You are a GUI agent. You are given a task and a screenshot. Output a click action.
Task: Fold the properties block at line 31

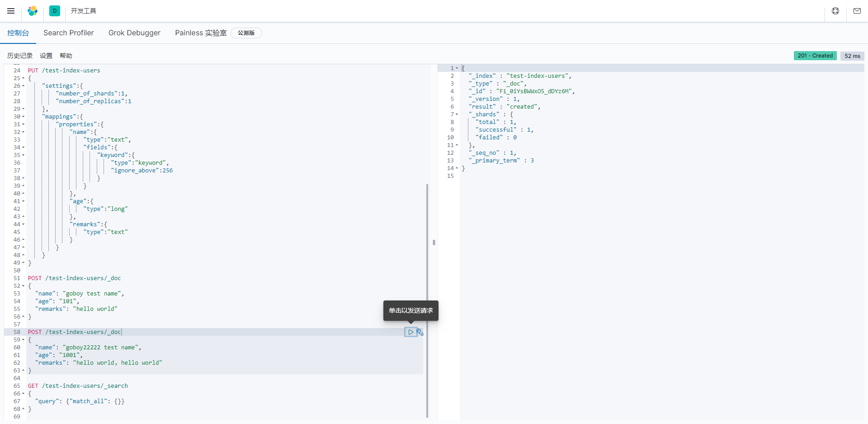24,124
